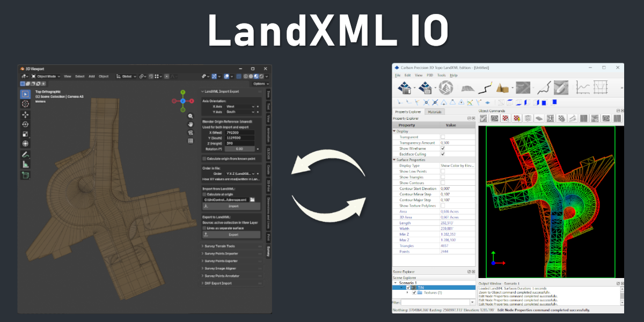
Task: Open the File menu in Carlson
Action: (398, 75)
